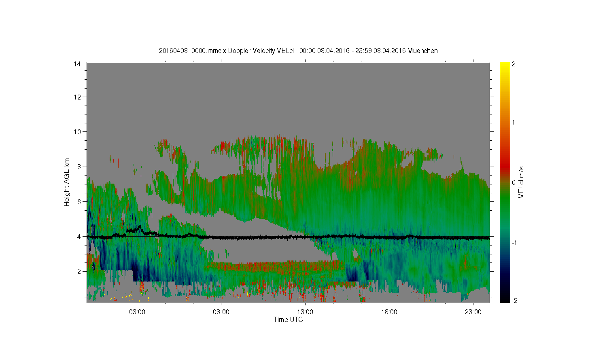
Task: Click the yellow top of the colorbar
Action: (x=505, y=67)
